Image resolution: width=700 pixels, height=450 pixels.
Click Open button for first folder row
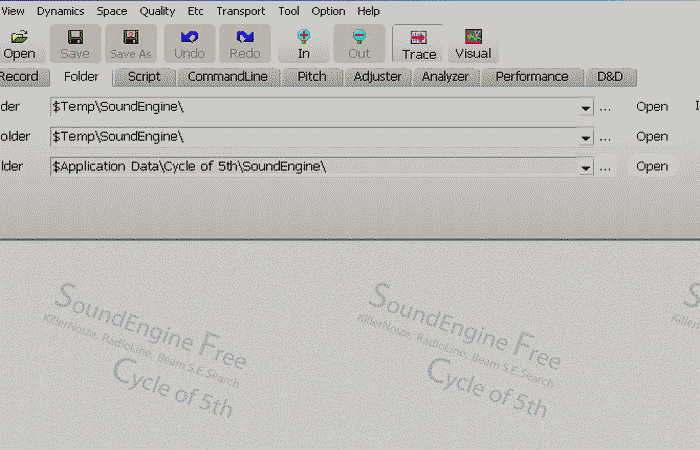(x=652, y=107)
